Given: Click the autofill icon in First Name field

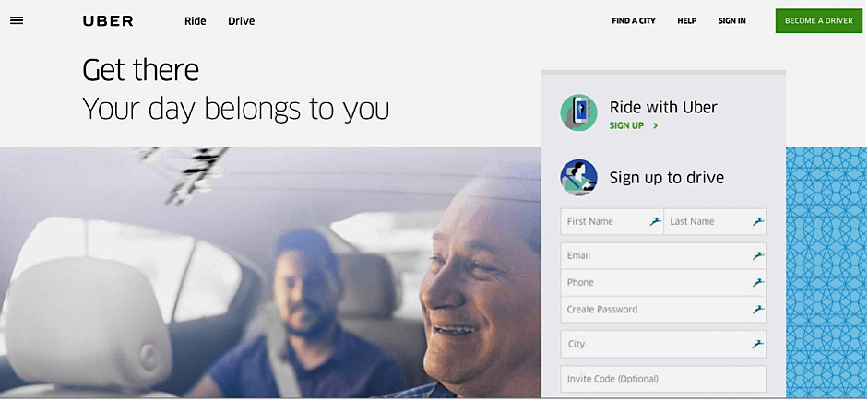Looking at the screenshot, I should [656, 221].
